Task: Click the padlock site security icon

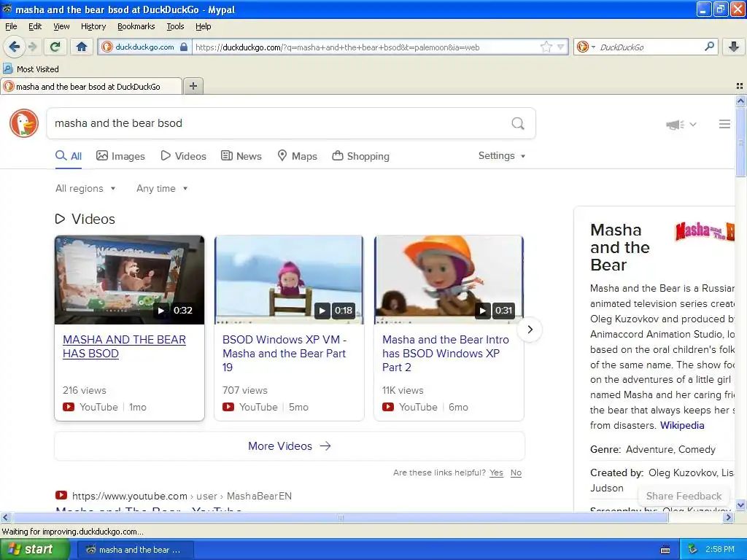Action: (x=184, y=47)
